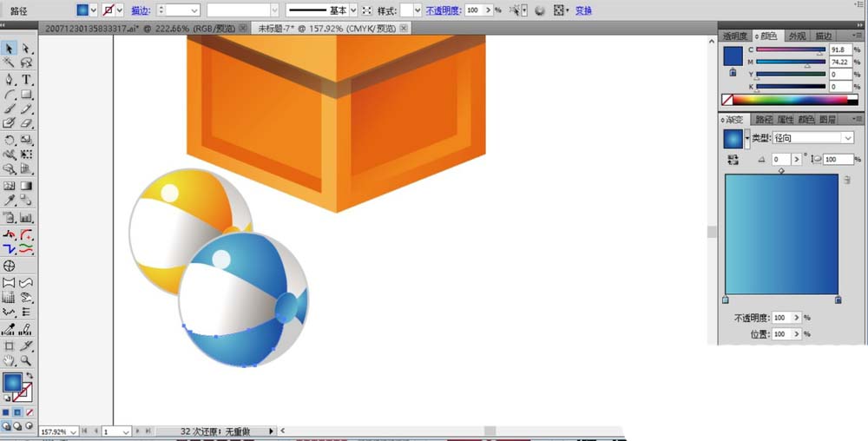Select the Column Graph tool

26,217
